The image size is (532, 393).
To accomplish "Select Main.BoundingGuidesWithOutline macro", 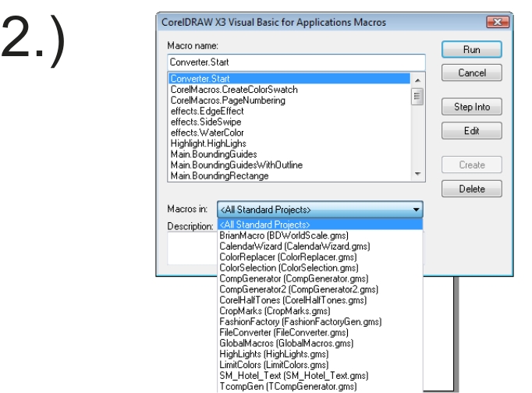I will pos(289,165).
